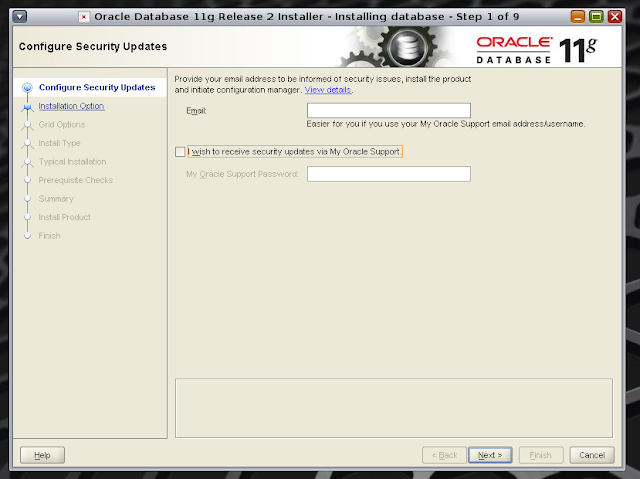Screen dimensions: 640x479
Task: Click the Grid Options step
Action: [x=62, y=124]
